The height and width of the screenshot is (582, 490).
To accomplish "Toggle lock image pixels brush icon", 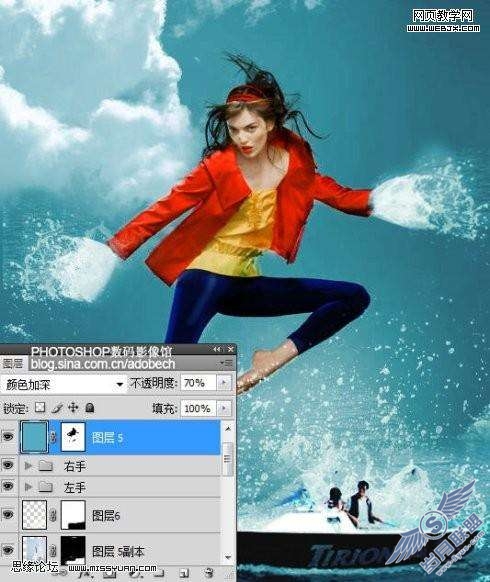I will [57, 408].
